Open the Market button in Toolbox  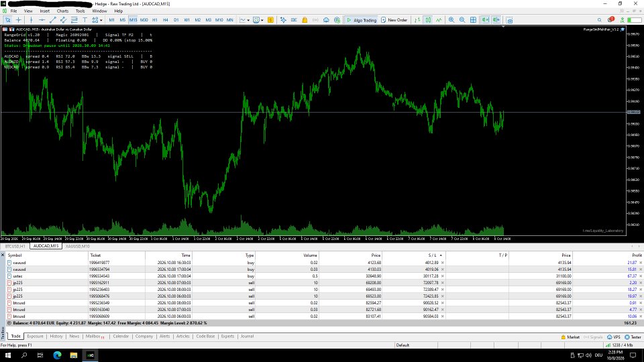570,337
